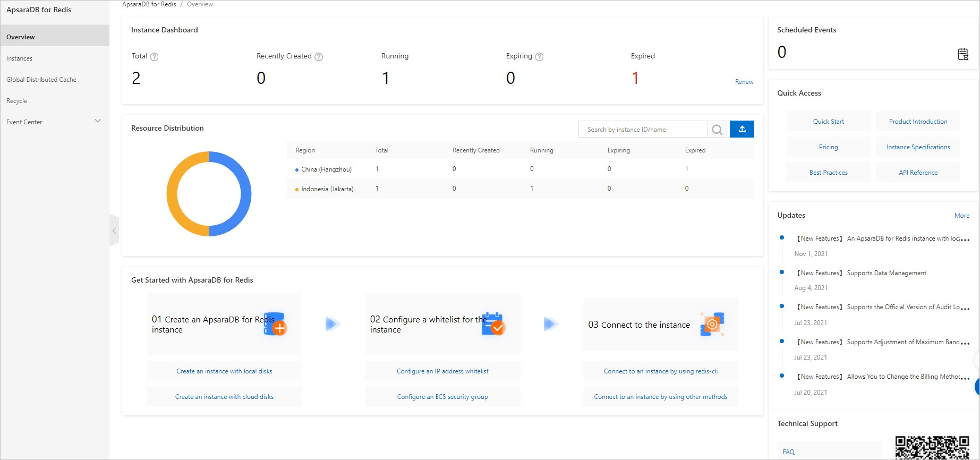
Task: Focus the instance ID/name search field
Action: coord(643,130)
